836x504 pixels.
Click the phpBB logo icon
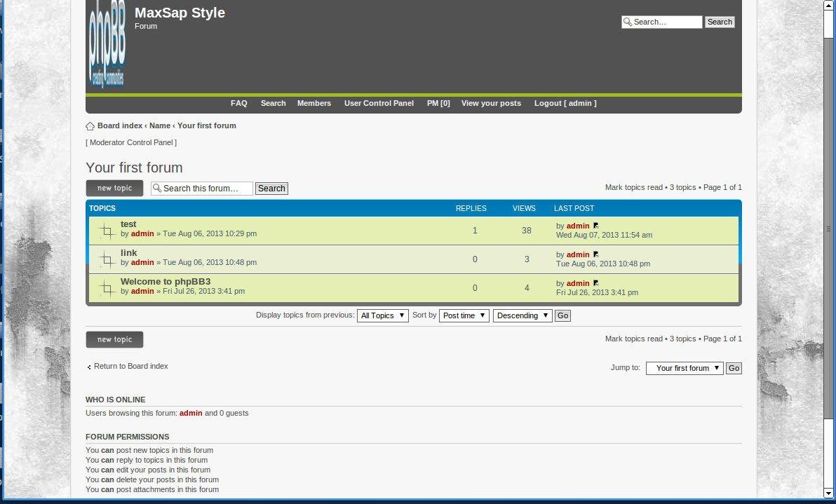(x=107, y=43)
